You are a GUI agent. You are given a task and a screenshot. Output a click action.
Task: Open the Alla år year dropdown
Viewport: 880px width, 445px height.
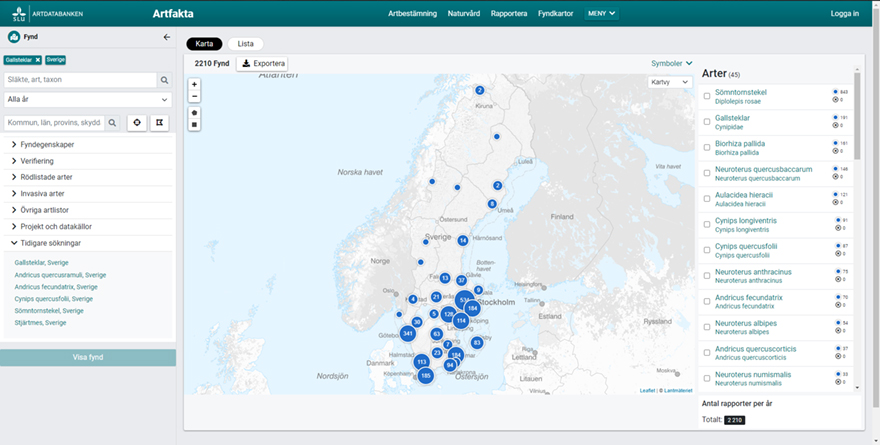88,99
